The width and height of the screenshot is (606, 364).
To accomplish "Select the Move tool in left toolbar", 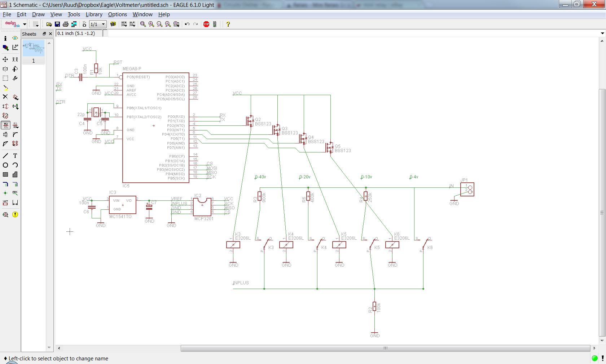I will [5, 59].
